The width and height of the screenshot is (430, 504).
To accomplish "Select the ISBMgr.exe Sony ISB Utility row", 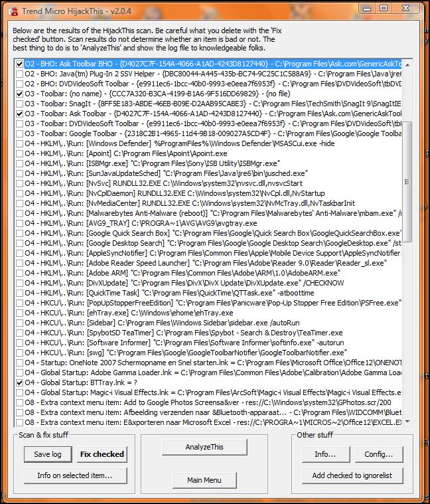I will (152, 163).
